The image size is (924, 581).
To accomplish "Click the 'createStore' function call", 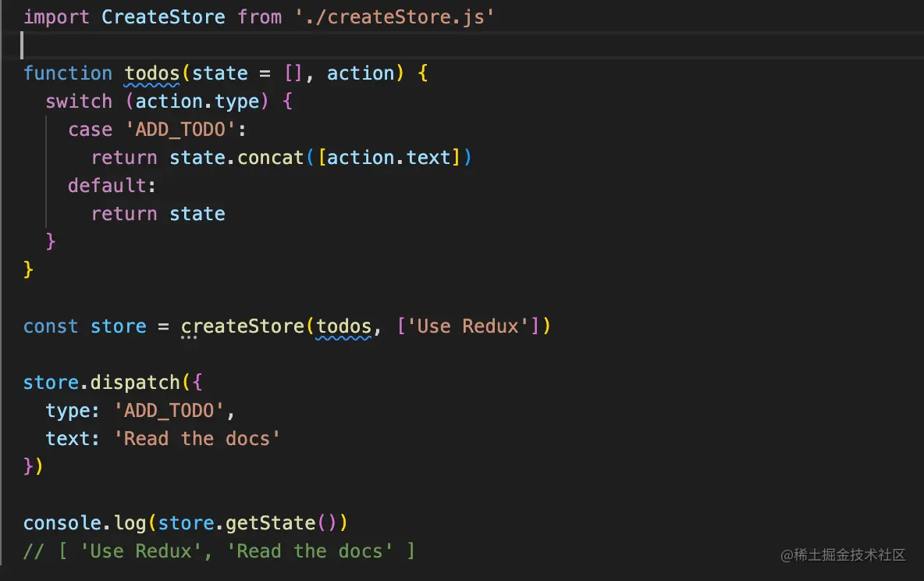I will pyautogui.click(x=242, y=326).
